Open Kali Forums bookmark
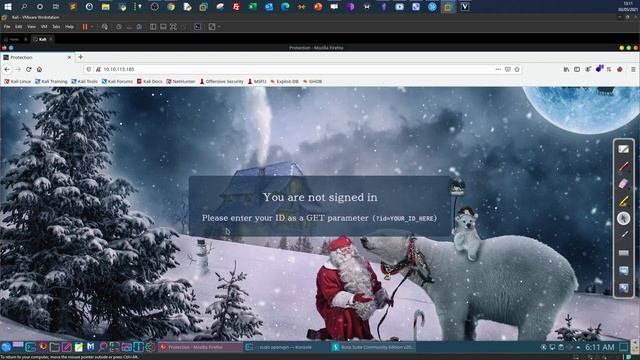Image resolution: width=640 pixels, height=360 pixels. pyautogui.click(x=117, y=82)
